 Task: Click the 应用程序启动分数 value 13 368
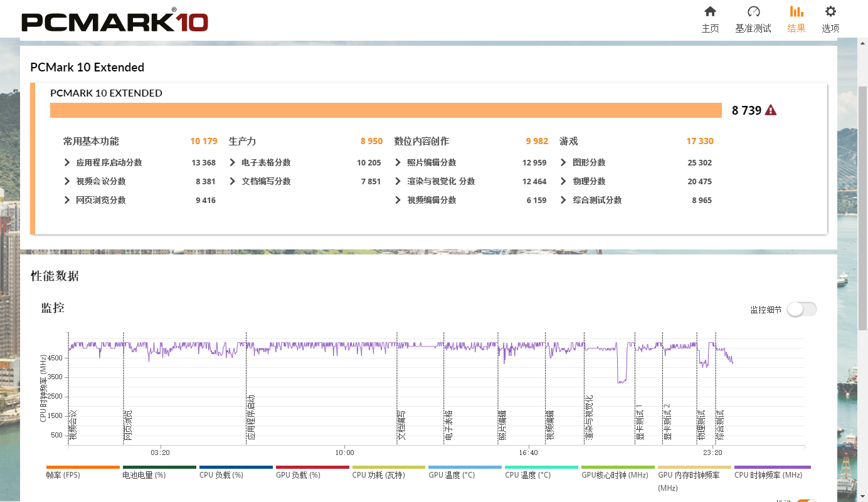tap(204, 162)
